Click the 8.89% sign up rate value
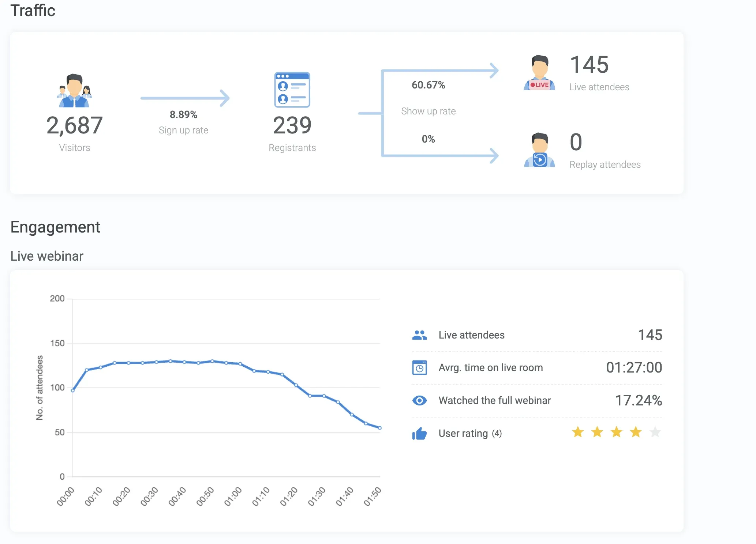Screen dimensions: 756x544 [183, 114]
